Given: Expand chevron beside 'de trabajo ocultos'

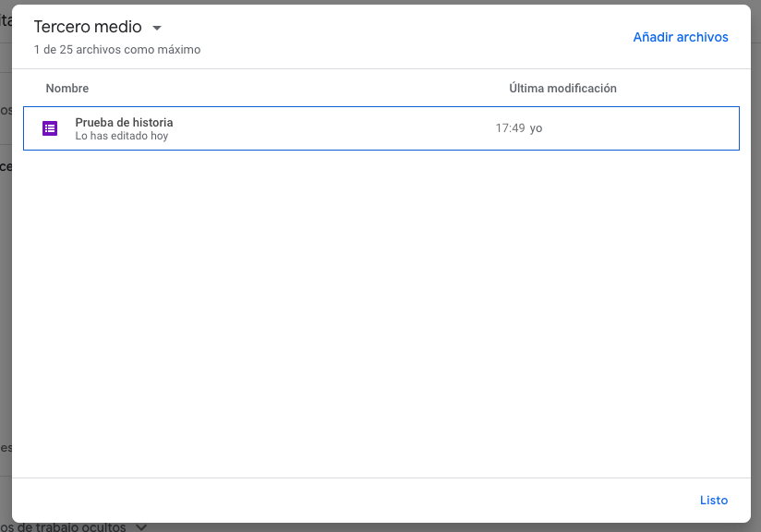Looking at the screenshot, I should click(x=141, y=527).
